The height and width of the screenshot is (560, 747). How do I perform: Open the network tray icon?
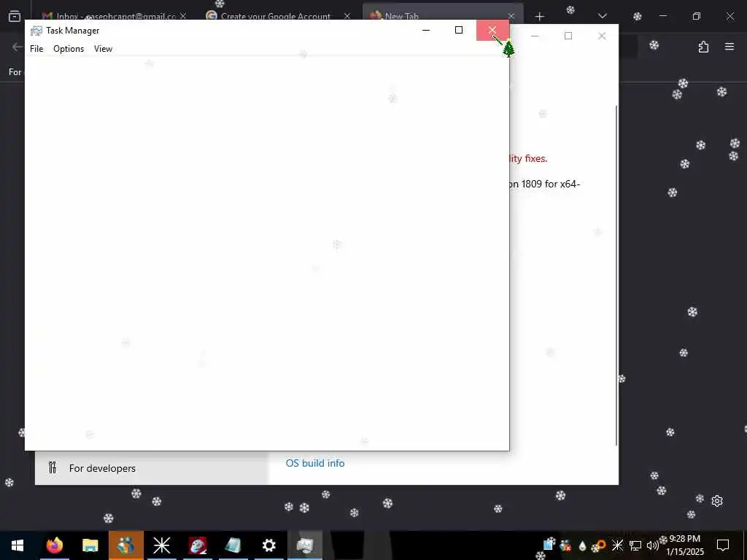(635, 545)
